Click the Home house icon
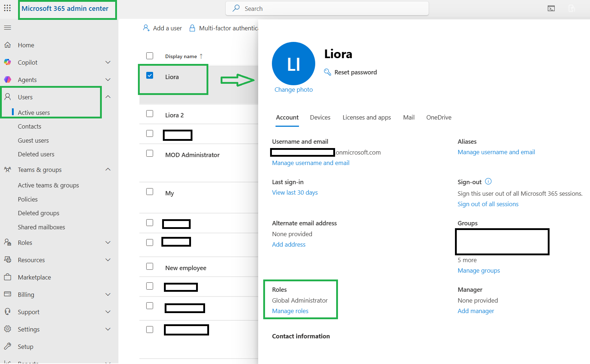 pyautogui.click(x=8, y=45)
